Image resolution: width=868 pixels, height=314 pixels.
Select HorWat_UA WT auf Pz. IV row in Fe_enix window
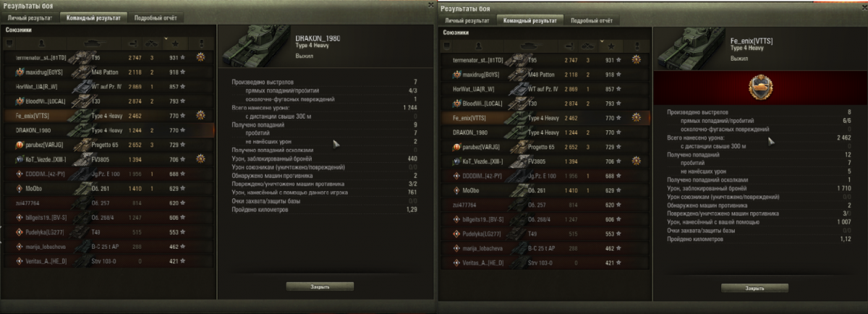coord(546,88)
